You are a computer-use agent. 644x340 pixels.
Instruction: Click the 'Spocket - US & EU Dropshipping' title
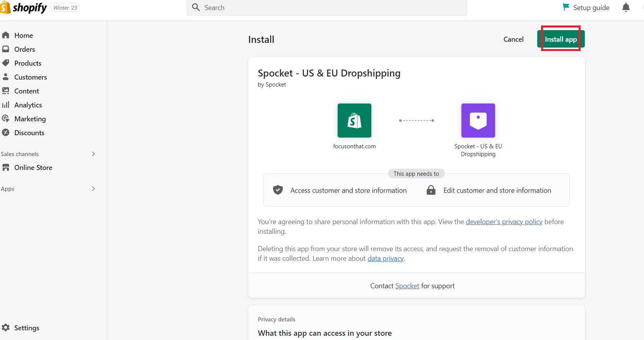tap(329, 73)
